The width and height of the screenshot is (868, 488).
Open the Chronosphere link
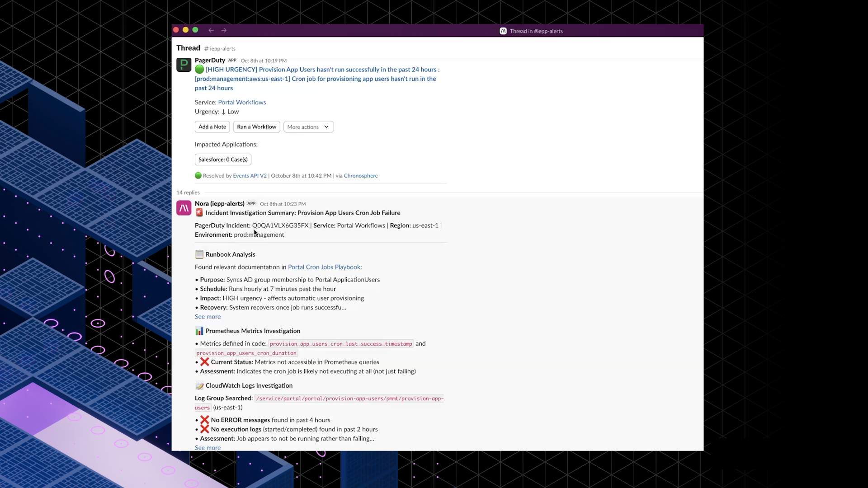pos(361,176)
